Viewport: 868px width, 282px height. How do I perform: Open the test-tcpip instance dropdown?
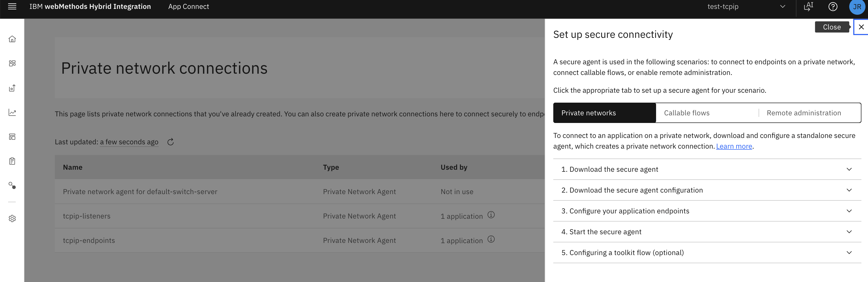click(x=746, y=7)
